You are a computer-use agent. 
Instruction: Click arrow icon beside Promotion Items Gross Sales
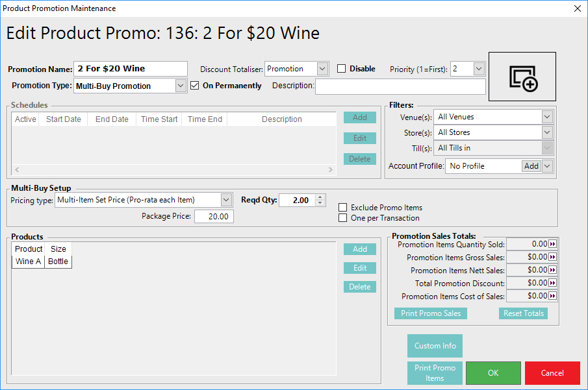[552, 257]
